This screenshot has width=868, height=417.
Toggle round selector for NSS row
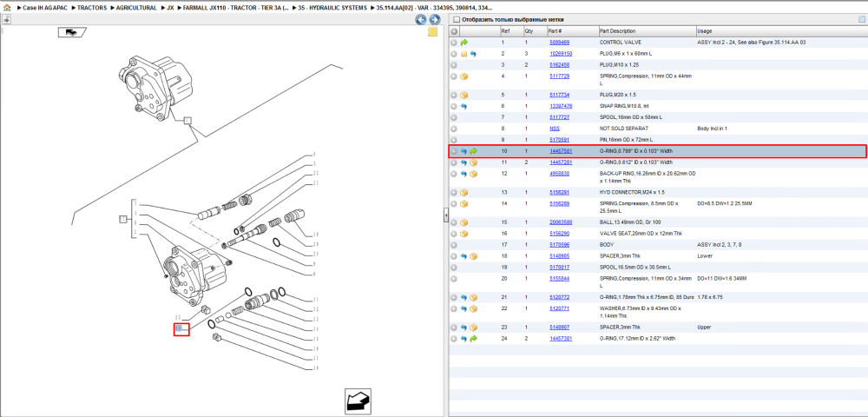click(x=454, y=128)
